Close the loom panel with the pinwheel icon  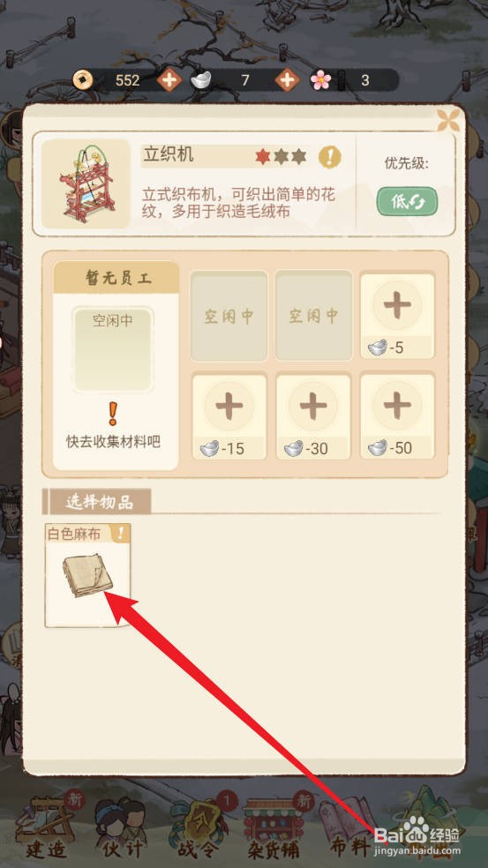tap(448, 120)
